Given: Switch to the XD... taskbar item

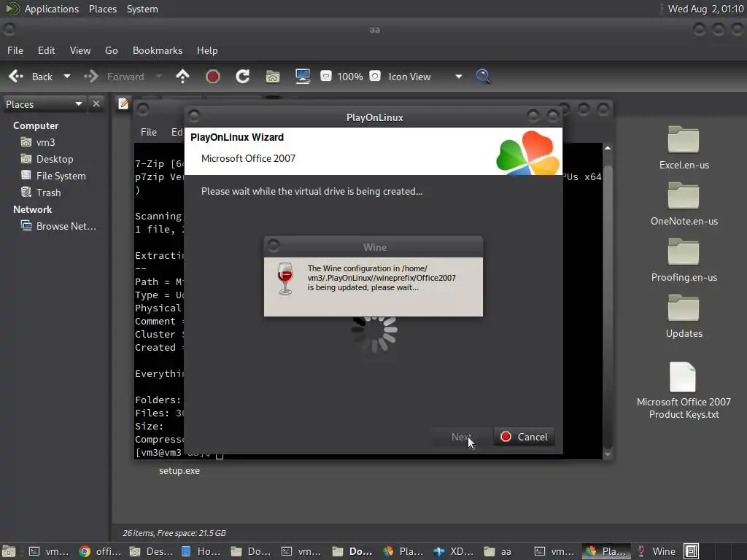Looking at the screenshot, I should tap(454, 551).
